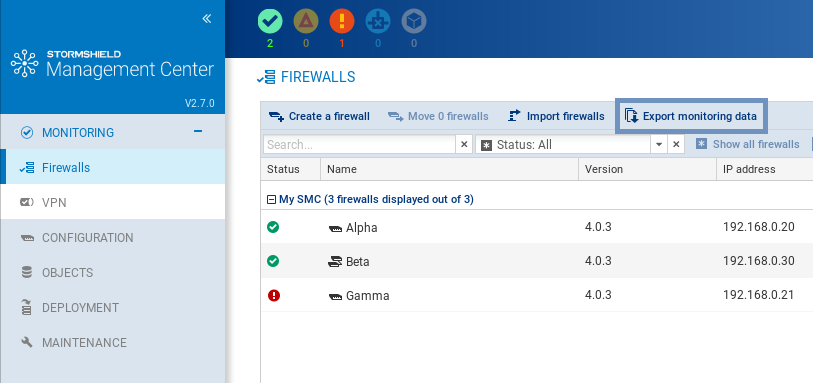Collapse the Monitoring menu section
The width and height of the screenshot is (813, 383).
click(x=198, y=132)
